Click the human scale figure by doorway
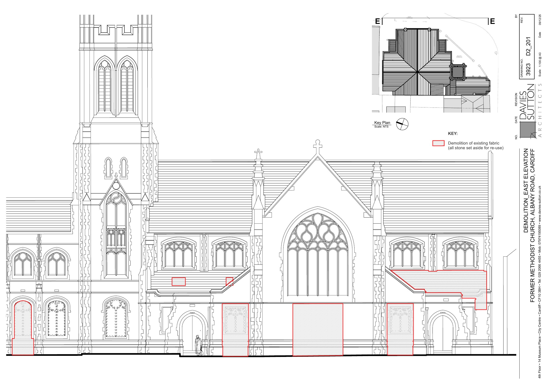Viewport: 554px width, 392px height. (198, 345)
